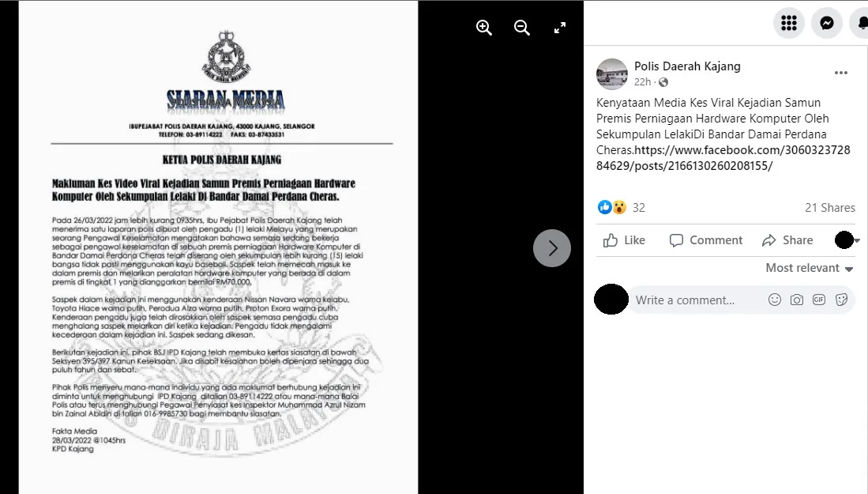
Task: Open Messenger chats
Action: 827,23
